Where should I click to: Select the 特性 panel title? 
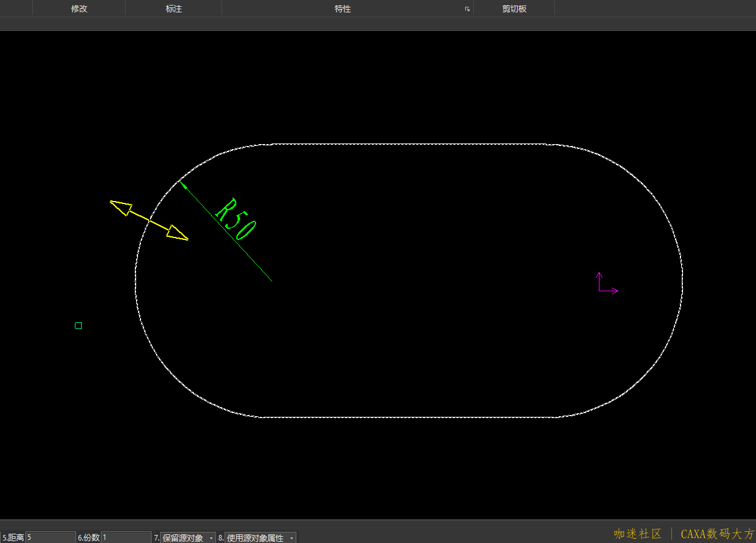(342, 9)
